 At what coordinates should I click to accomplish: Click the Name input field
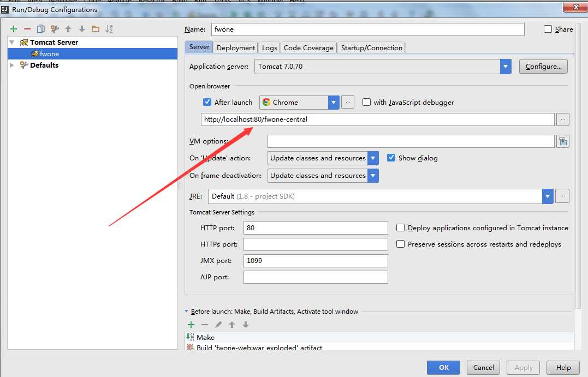[x=368, y=29]
